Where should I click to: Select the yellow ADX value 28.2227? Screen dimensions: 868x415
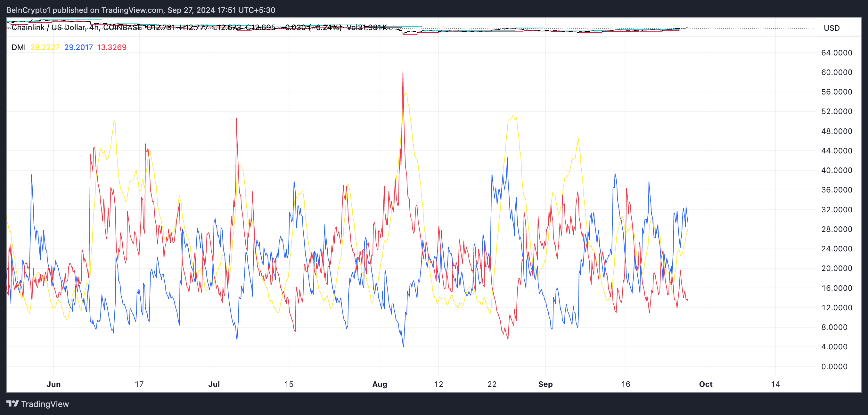[x=45, y=47]
